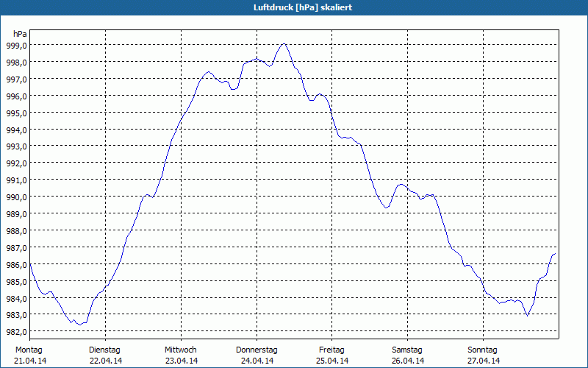Click the date 26.04.14
This screenshot has height=368, width=588.
coord(408,361)
